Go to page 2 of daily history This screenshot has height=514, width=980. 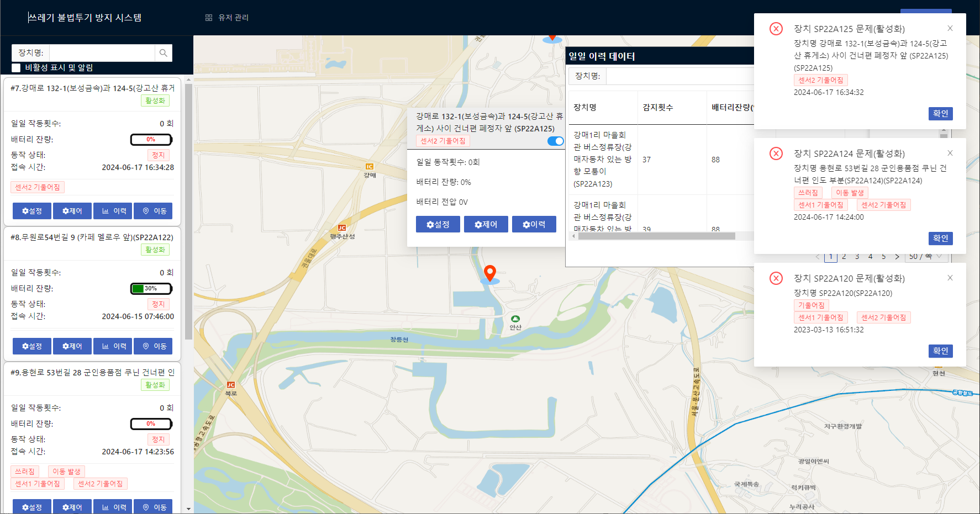(x=844, y=257)
